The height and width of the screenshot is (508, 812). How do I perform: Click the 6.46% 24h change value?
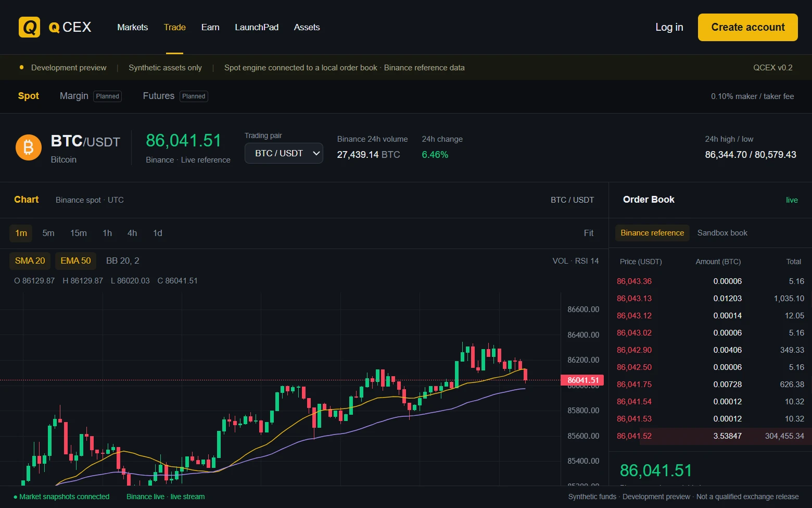click(x=435, y=155)
